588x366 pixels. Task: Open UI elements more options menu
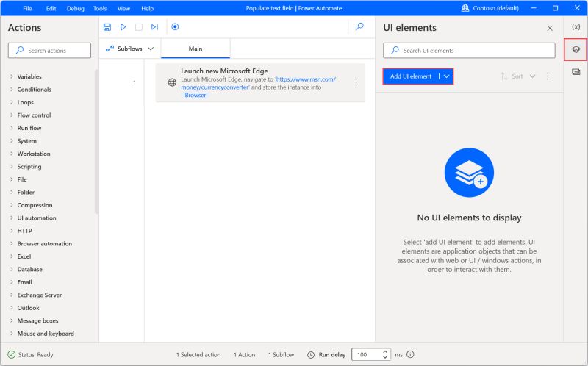(x=548, y=76)
